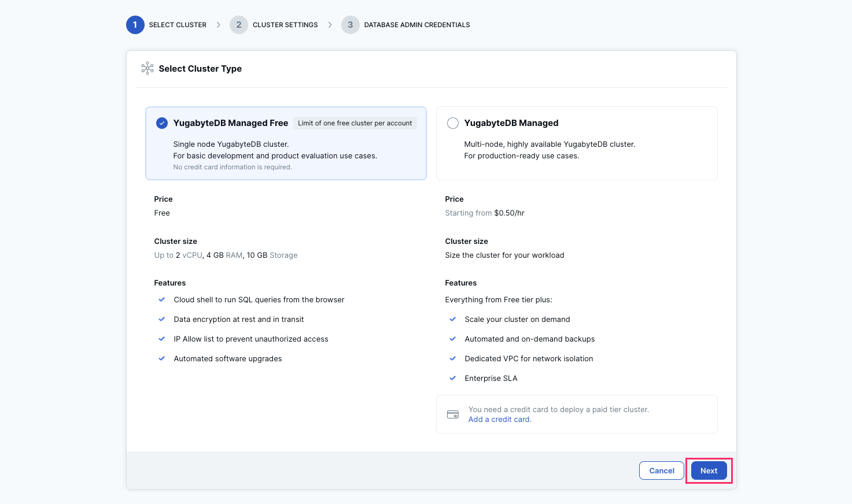Click chevron between SELECT CLUSTER and CLUSTER SETTINGS
The image size is (852, 504).
click(219, 24)
